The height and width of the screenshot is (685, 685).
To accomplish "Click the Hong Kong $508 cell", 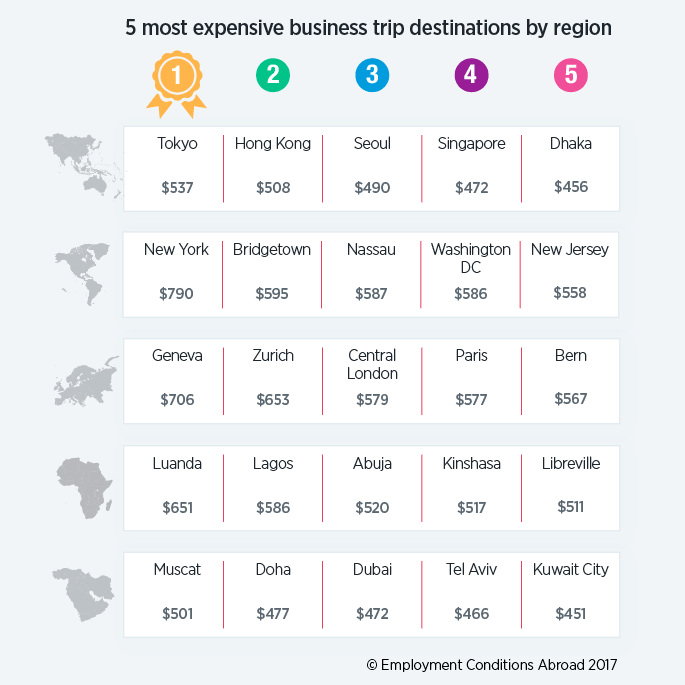I will [273, 169].
